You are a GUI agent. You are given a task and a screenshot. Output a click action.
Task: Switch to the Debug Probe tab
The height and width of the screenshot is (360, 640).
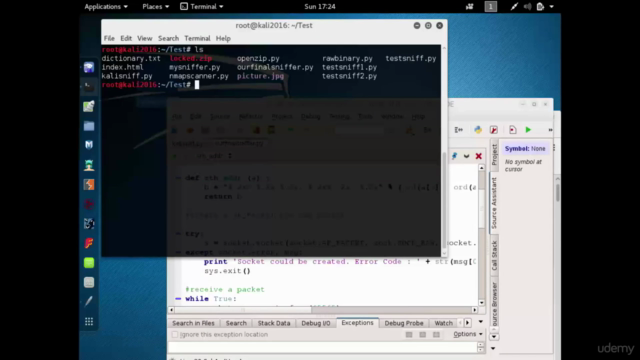[x=404, y=323]
